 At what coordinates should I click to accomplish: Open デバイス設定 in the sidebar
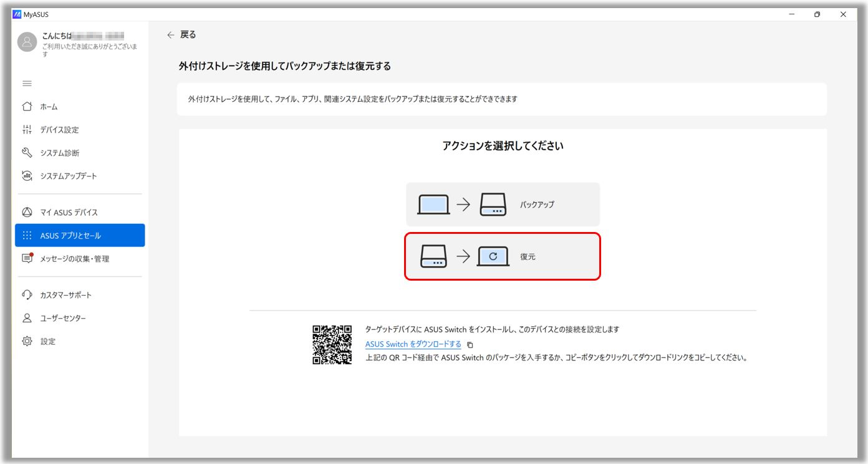point(80,130)
